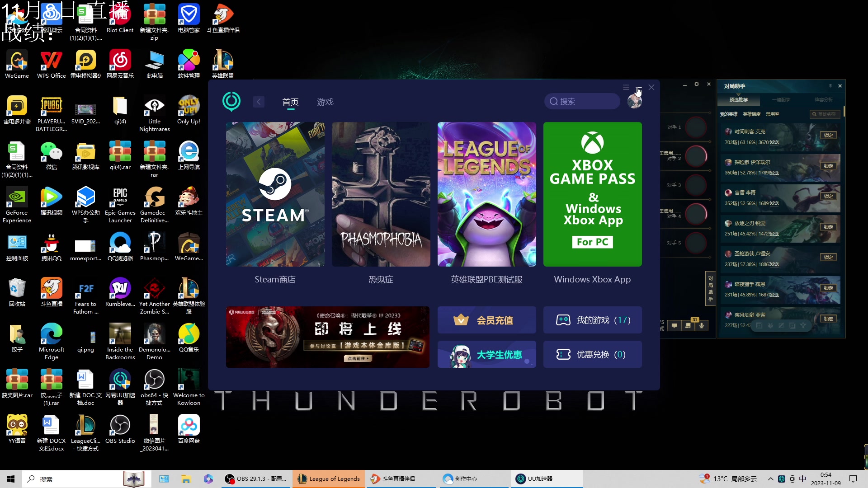Open the chat icon in League client
Image resolution: width=868 pixels, height=488 pixels.
674,325
